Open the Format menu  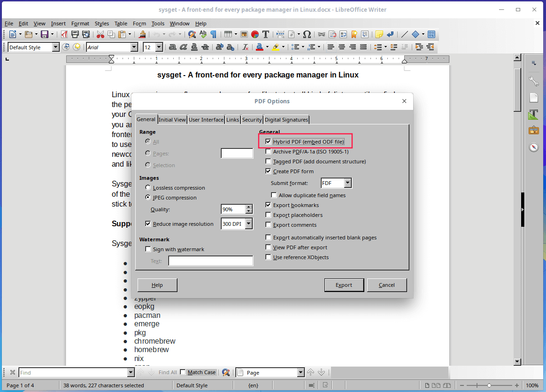tap(80, 23)
